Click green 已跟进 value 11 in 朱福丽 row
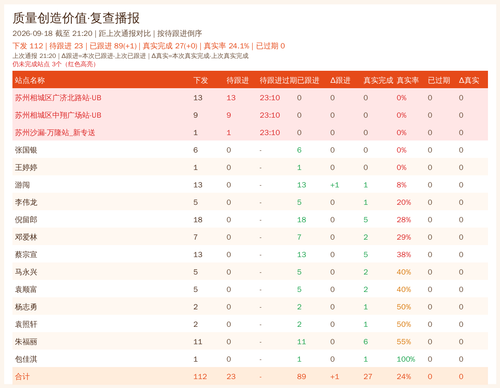The height and width of the screenshot is (388, 500). [301, 342]
